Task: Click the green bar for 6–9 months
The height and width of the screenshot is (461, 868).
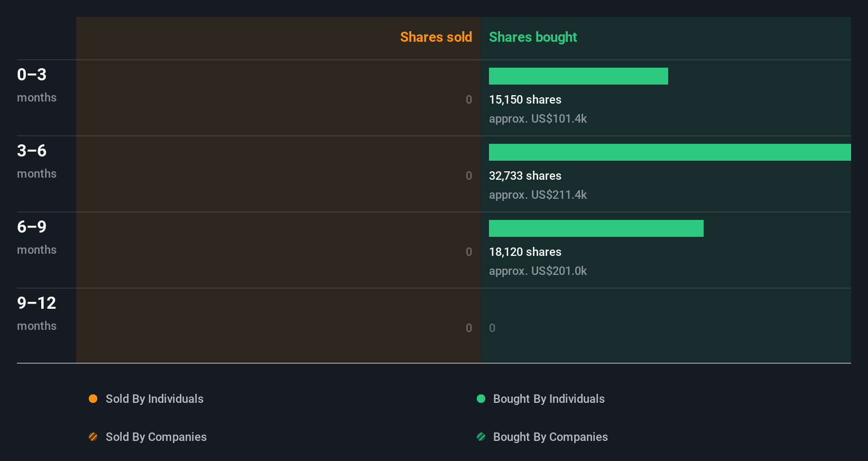Action: pyautogui.click(x=596, y=228)
